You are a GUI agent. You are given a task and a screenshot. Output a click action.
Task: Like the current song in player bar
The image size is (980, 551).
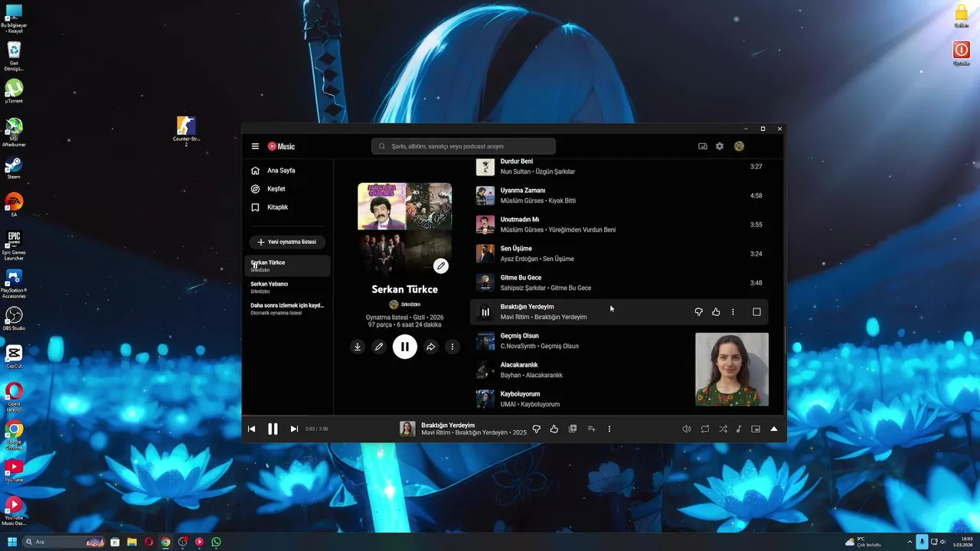554,429
